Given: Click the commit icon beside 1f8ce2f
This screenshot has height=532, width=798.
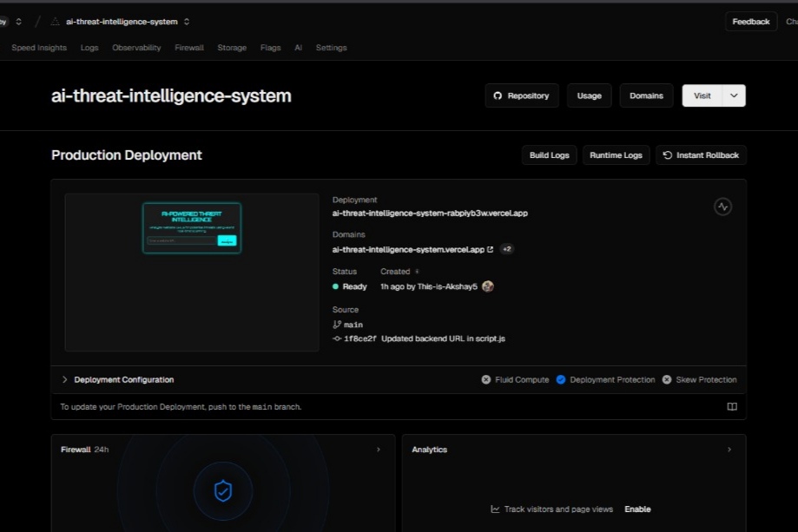Looking at the screenshot, I should (336, 338).
